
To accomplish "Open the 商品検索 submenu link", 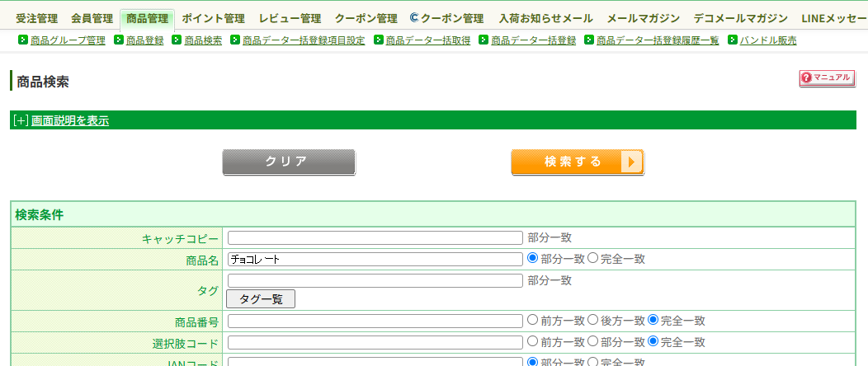I will tap(203, 40).
